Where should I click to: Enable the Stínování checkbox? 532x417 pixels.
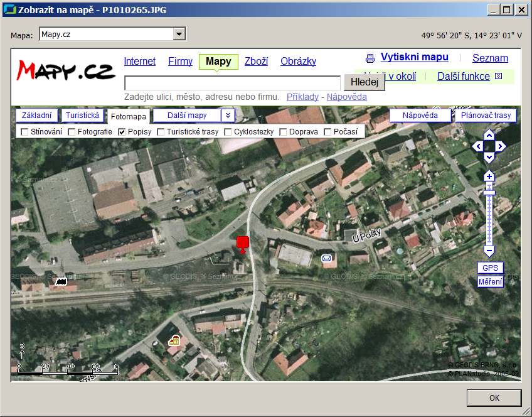(x=25, y=132)
